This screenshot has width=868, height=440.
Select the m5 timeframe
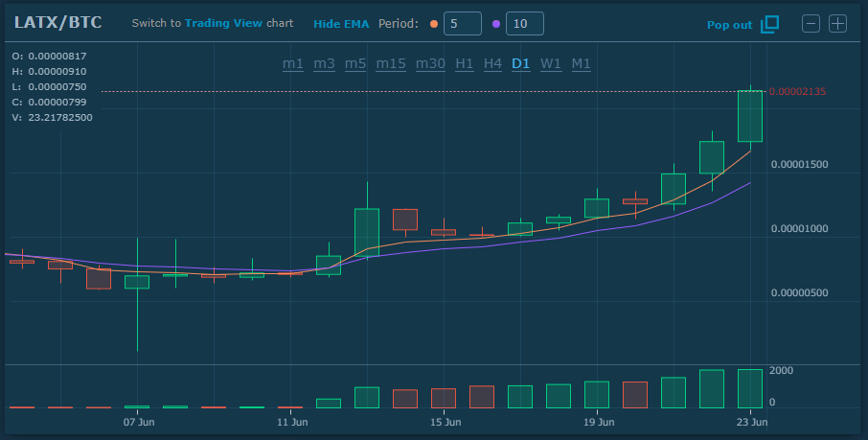pyautogui.click(x=355, y=63)
